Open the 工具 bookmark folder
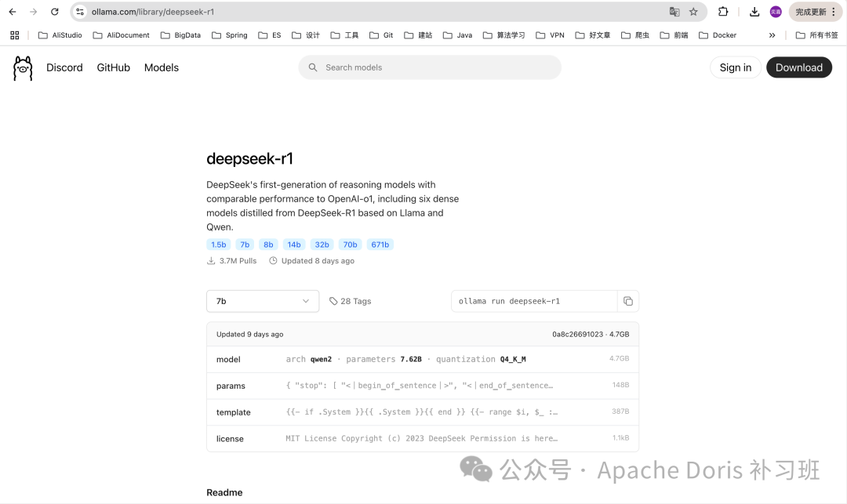 click(x=344, y=35)
